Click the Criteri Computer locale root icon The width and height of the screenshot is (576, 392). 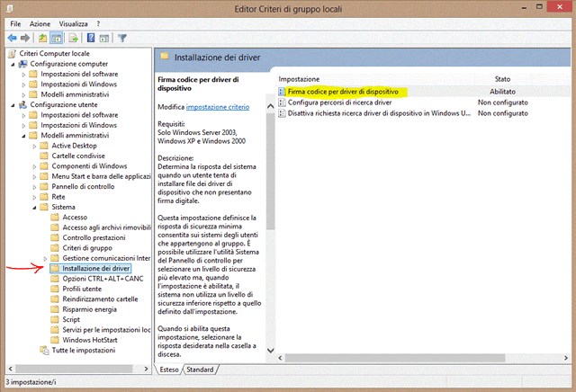[x=12, y=54]
